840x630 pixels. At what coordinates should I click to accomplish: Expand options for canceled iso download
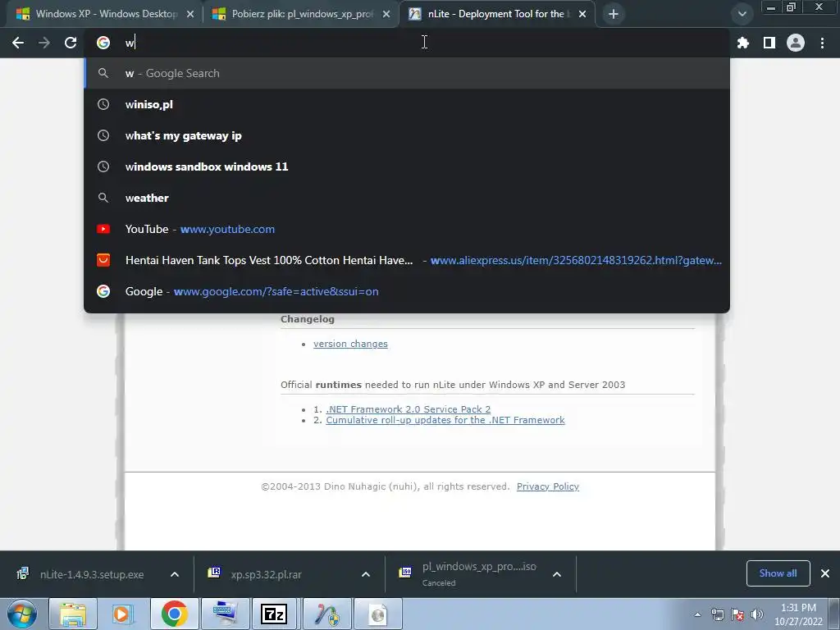click(x=557, y=574)
